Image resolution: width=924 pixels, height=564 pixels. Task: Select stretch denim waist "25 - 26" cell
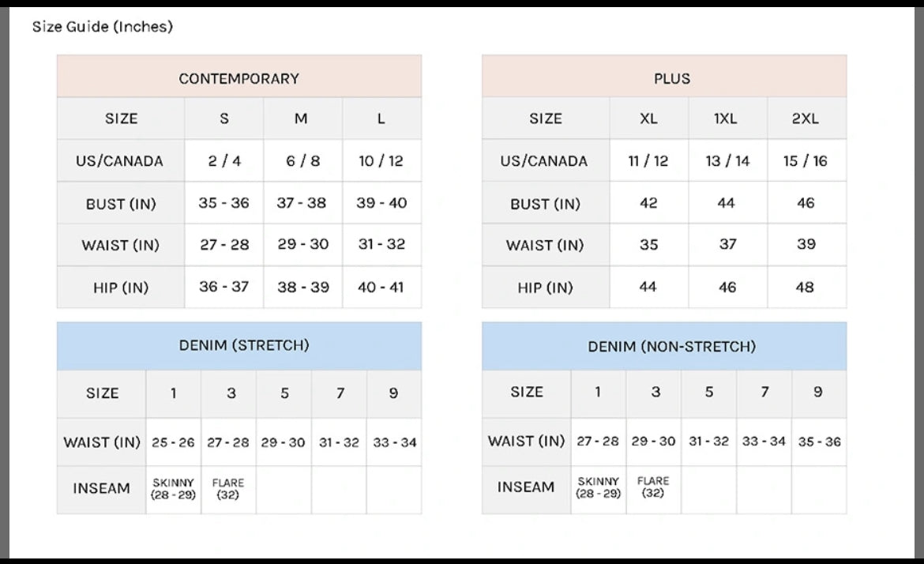pyautogui.click(x=173, y=442)
